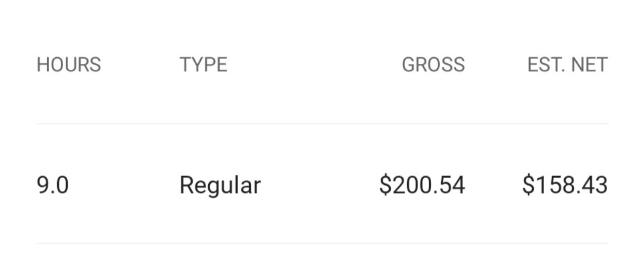The image size is (644, 277).
Task: Tap the number 9.0 under HOURS
Action: 52,185
